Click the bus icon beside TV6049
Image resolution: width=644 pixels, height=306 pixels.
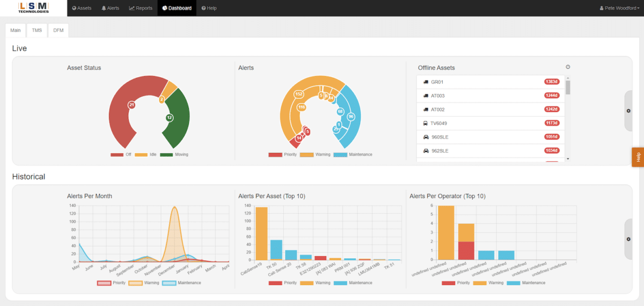tap(426, 123)
